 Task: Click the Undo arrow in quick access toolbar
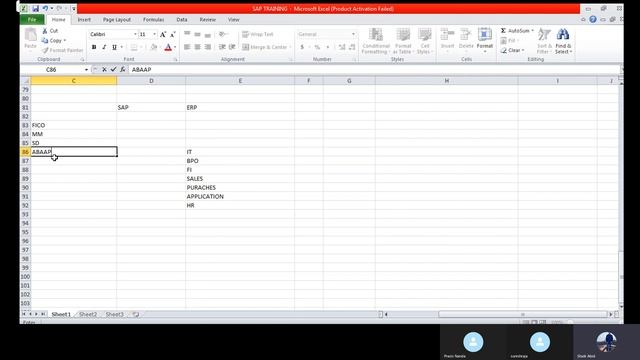pyautogui.click(x=45, y=9)
